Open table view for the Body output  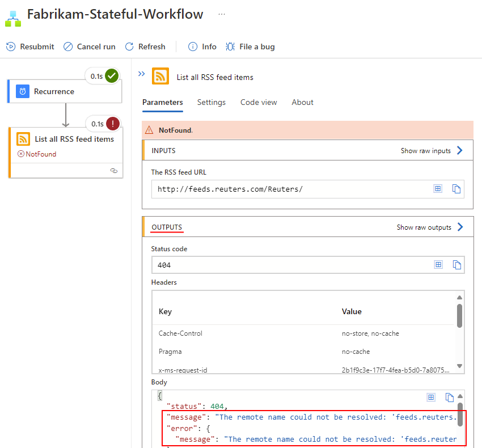pos(431,398)
